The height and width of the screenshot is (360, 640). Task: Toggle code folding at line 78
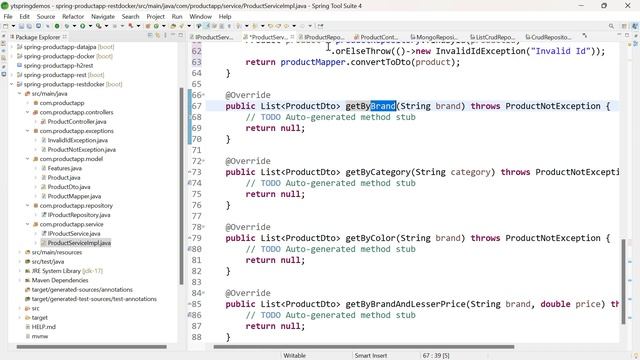click(204, 227)
